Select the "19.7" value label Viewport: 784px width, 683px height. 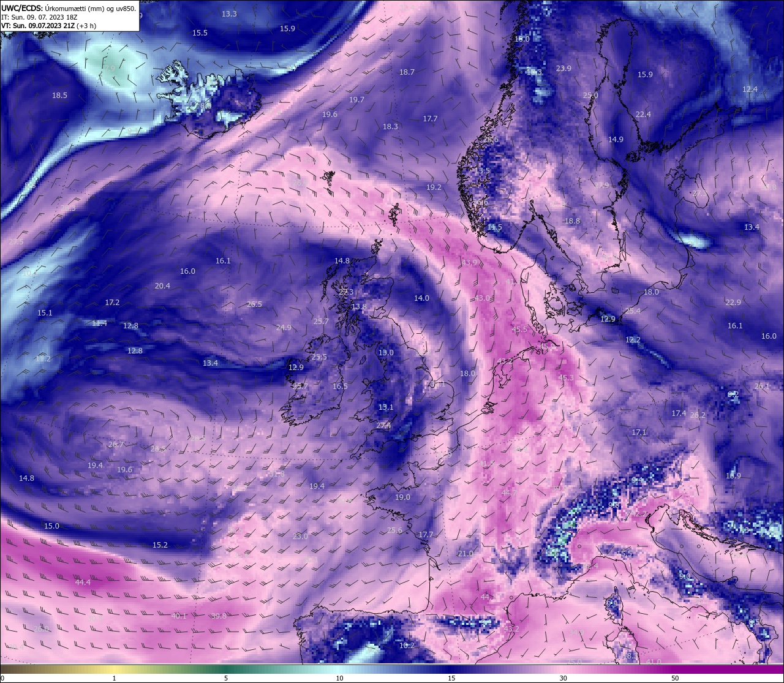coord(356,99)
